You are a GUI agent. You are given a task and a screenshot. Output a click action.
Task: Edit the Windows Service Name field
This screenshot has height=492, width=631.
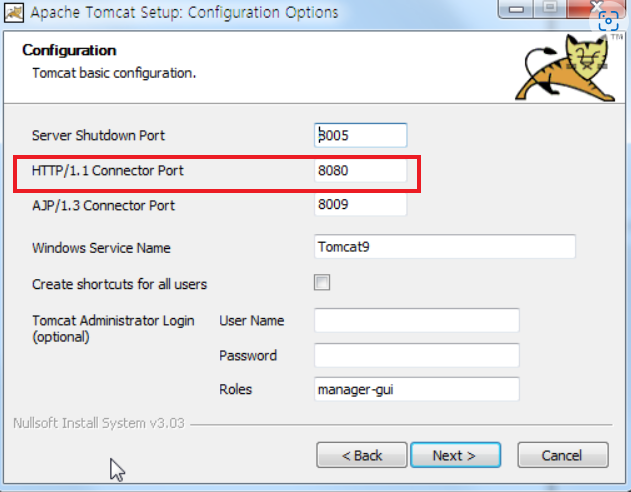click(445, 247)
